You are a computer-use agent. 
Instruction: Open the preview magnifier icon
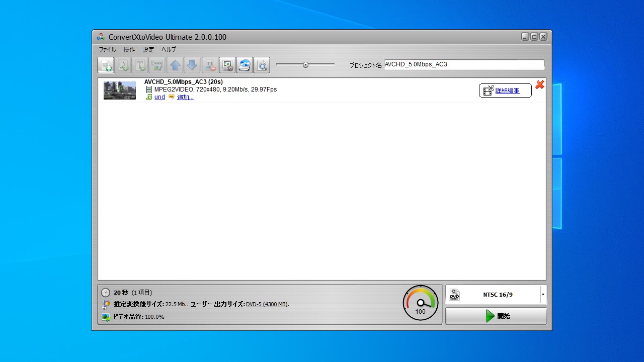[x=262, y=65]
